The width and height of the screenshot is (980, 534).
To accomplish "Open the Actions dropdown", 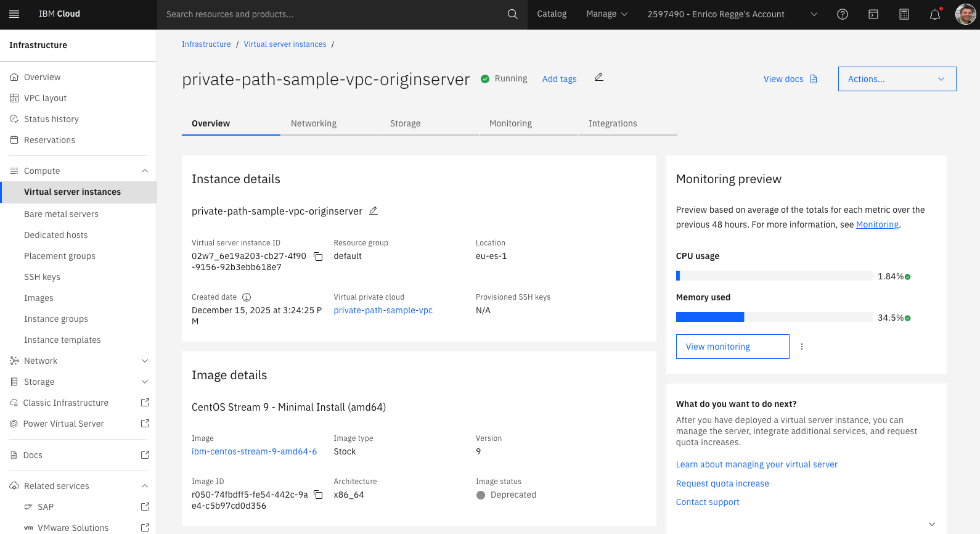I will tap(896, 79).
